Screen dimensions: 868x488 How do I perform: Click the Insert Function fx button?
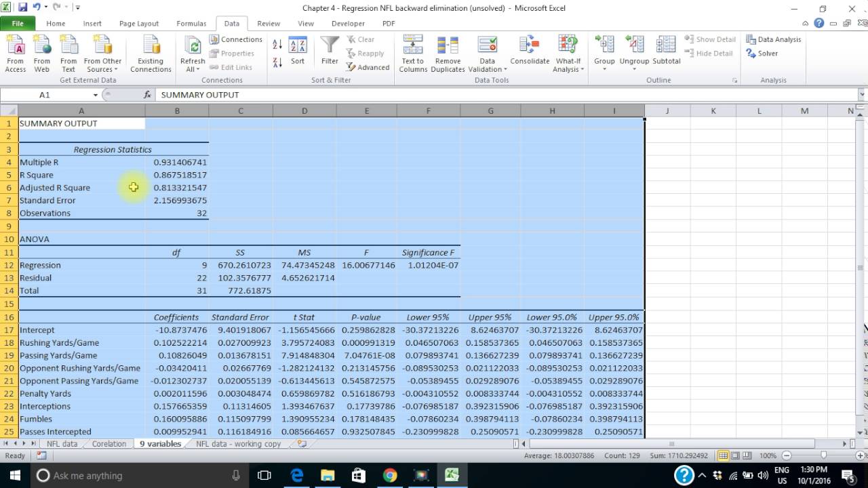point(147,95)
